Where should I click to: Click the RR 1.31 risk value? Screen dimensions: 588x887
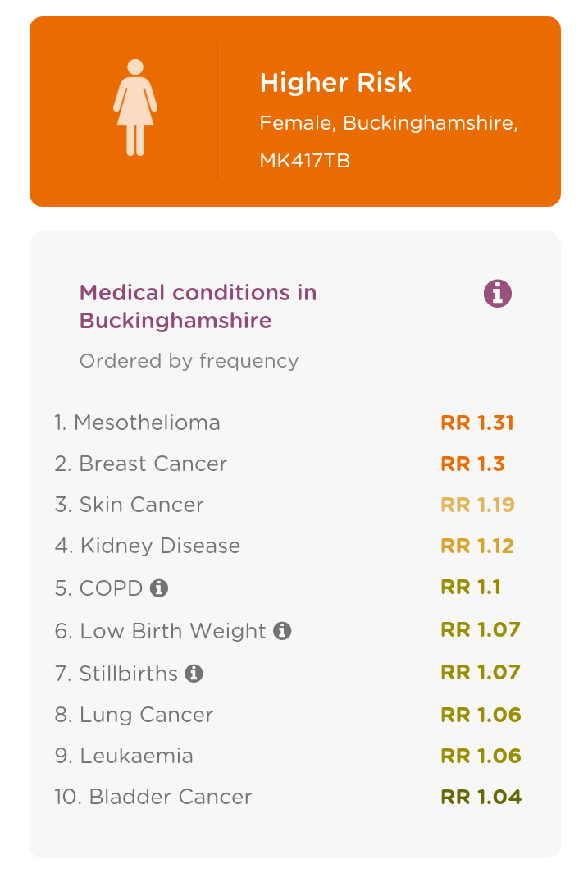[477, 423]
